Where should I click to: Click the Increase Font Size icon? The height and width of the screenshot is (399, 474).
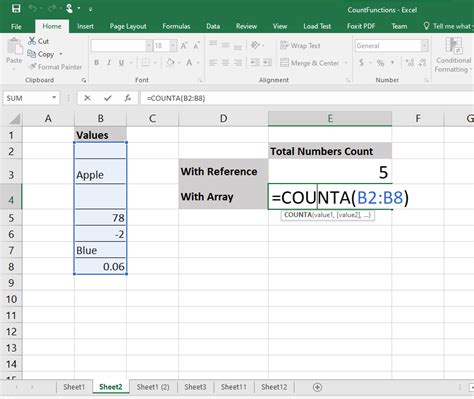point(184,46)
